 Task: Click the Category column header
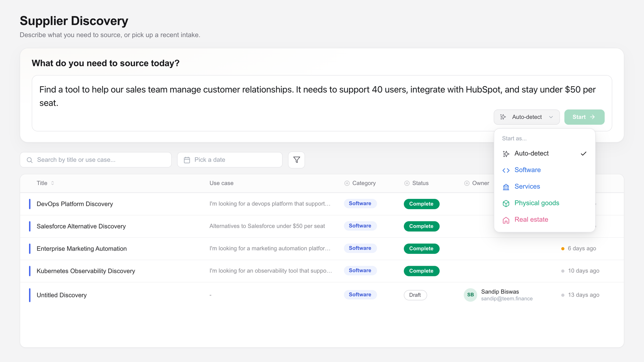(360, 183)
